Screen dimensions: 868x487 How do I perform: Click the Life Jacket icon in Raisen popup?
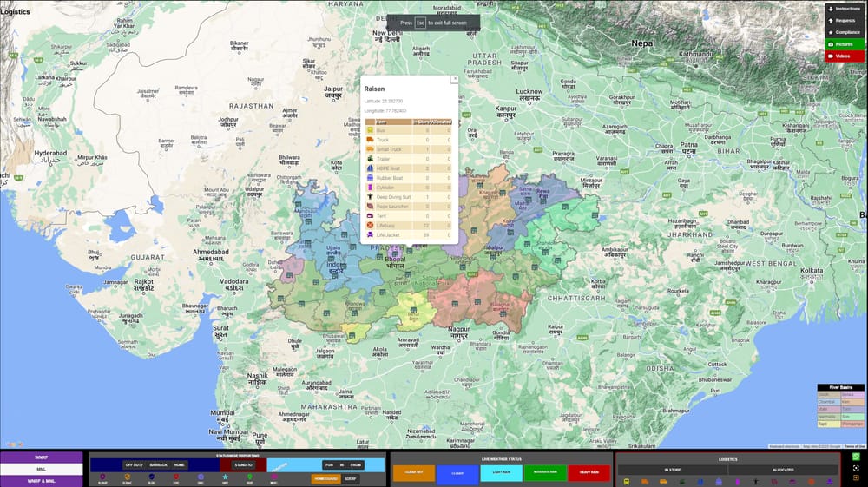point(370,234)
